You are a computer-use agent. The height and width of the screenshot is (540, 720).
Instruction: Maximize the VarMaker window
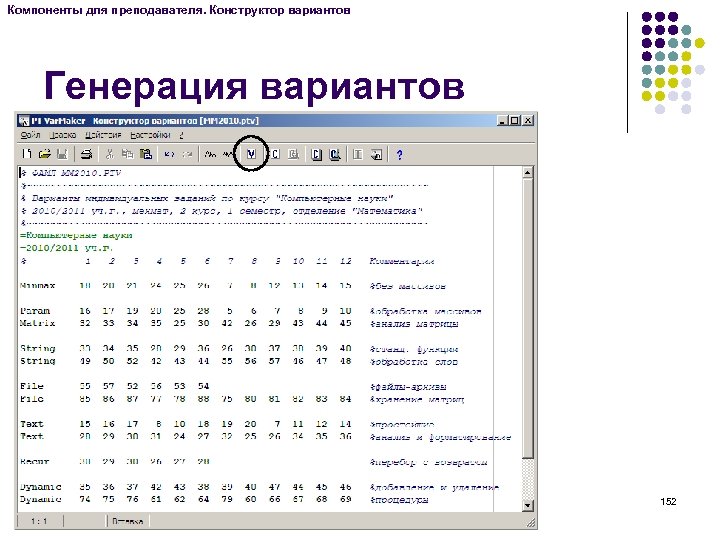click(x=515, y=121)
